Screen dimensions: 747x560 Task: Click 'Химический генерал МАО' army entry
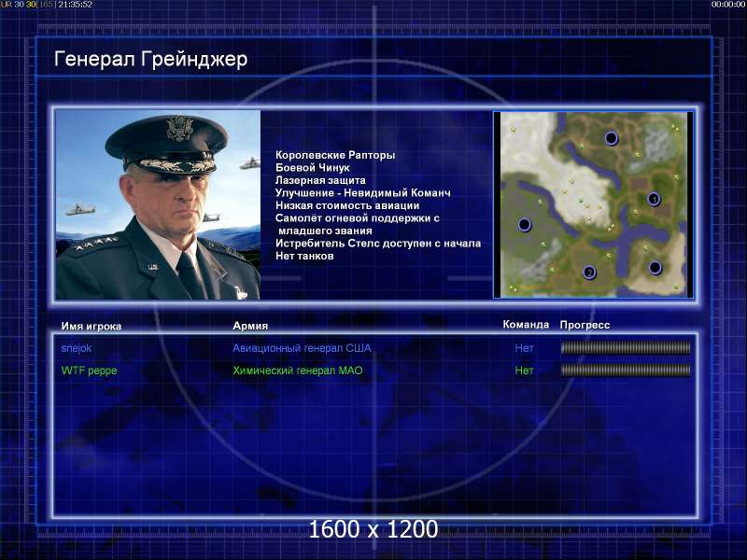(x=297, y=371)
